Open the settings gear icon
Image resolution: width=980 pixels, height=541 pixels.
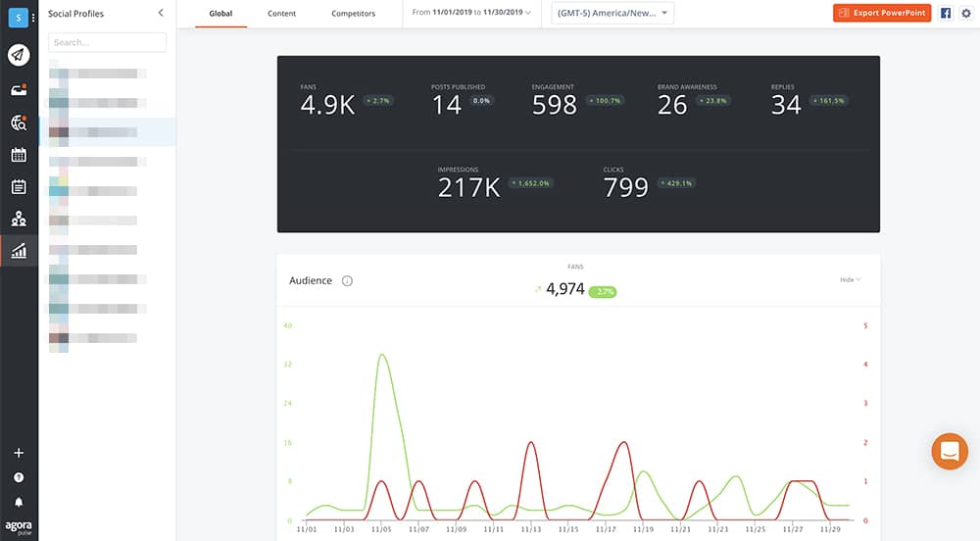(965, 13)
